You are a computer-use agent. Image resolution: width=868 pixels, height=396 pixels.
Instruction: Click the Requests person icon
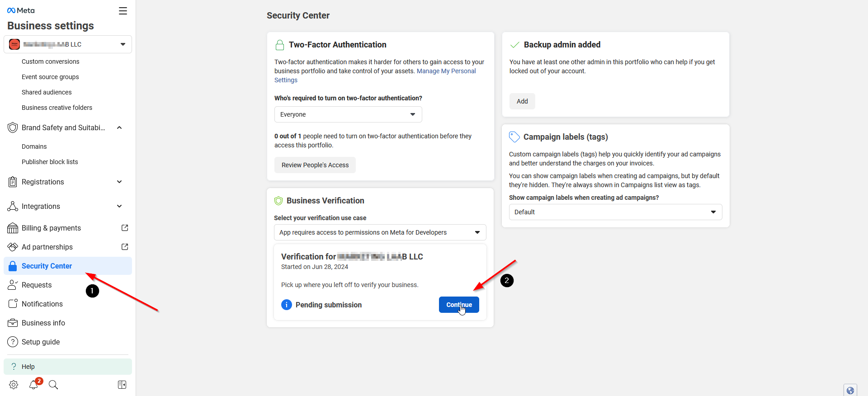13,285
